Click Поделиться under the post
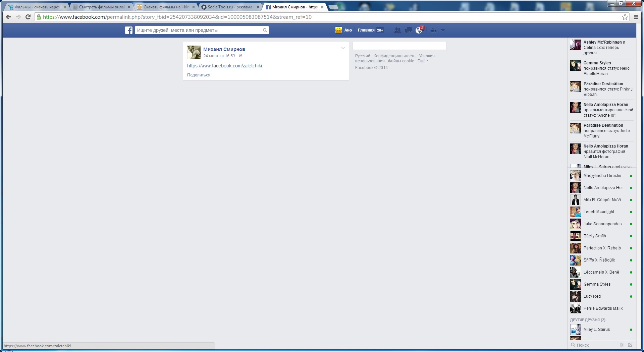Image resolution: width=644 pixels, height=352 pixels. click(x=199, y=75)
